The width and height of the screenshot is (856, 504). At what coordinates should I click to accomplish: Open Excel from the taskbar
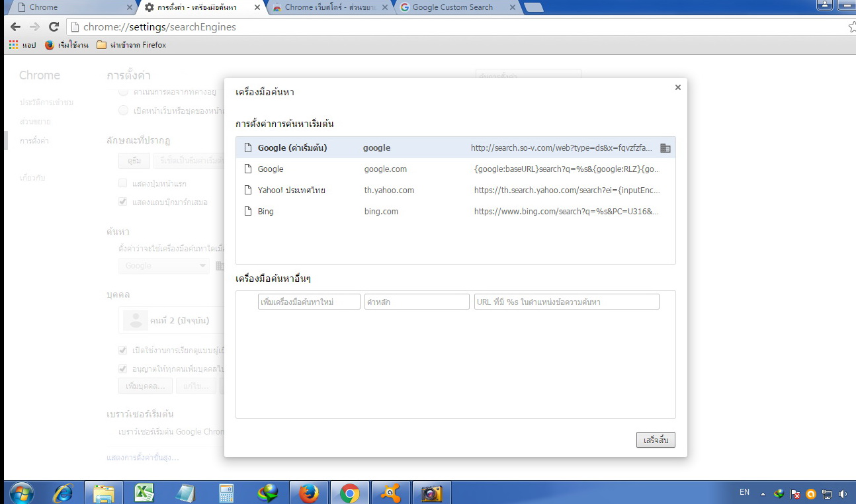point(145,493)
